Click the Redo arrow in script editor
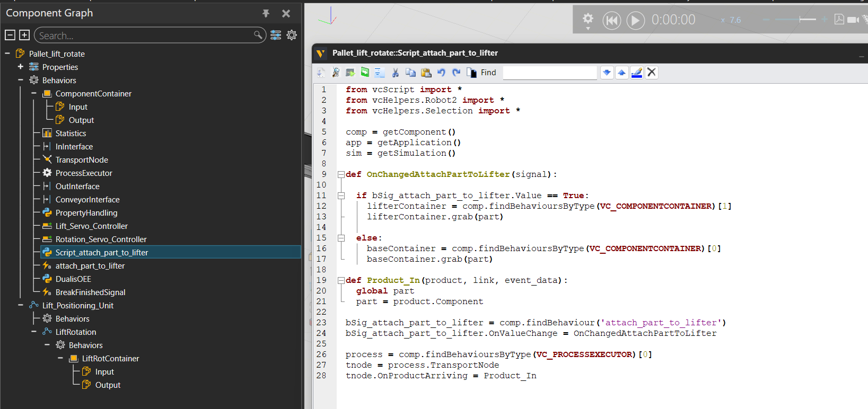Screen dimensions: 868x409 coord(456,73)
